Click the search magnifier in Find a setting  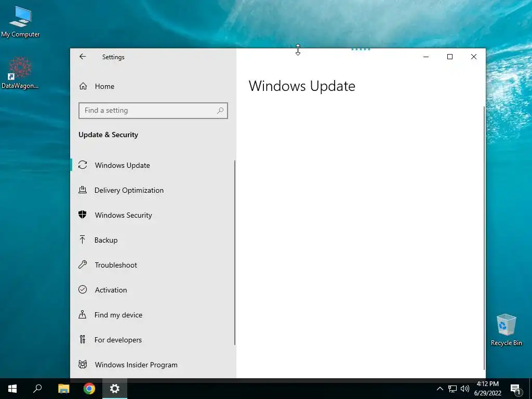coord(220,110)
